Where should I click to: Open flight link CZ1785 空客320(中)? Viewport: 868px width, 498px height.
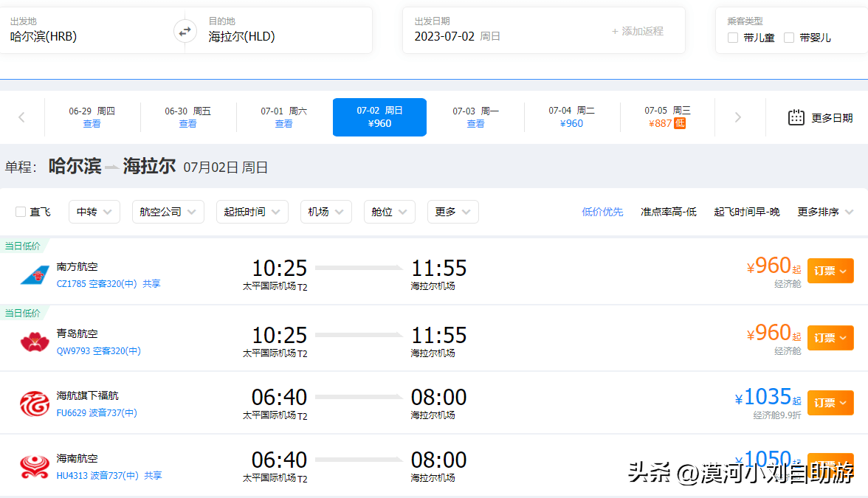(x=96, y=284)
